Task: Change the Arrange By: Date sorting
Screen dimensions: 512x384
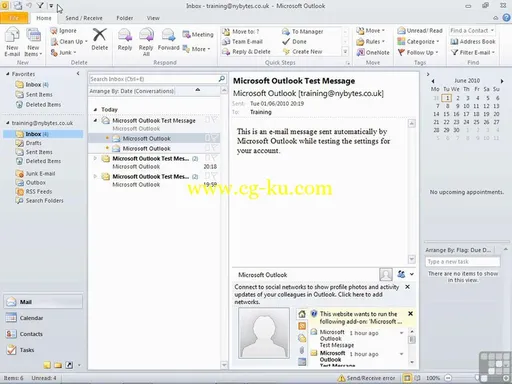Action: 132,91
